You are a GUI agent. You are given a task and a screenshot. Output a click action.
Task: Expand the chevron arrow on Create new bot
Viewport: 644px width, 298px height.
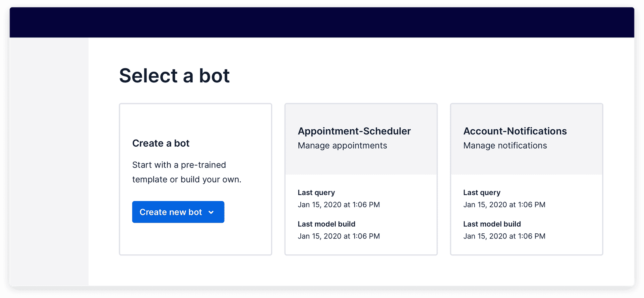(x=211, y=212)
